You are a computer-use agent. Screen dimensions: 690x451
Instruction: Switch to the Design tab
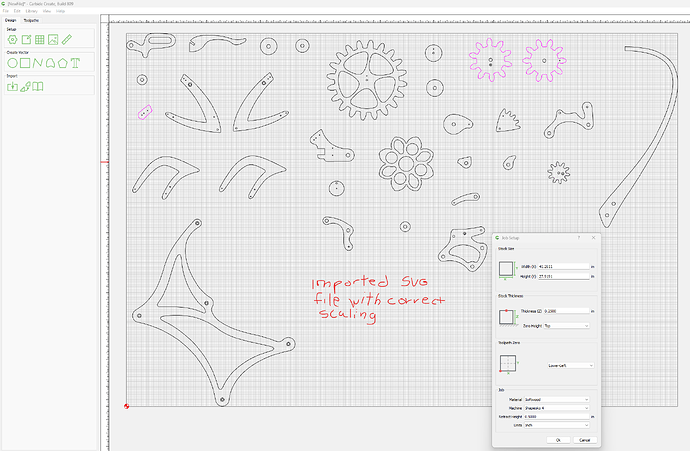click(x=11, y=20)
